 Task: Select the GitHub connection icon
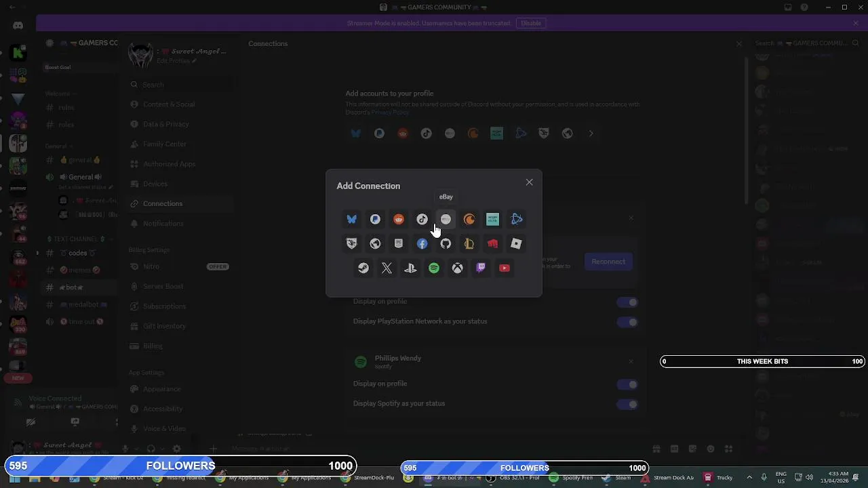point(446,243)
